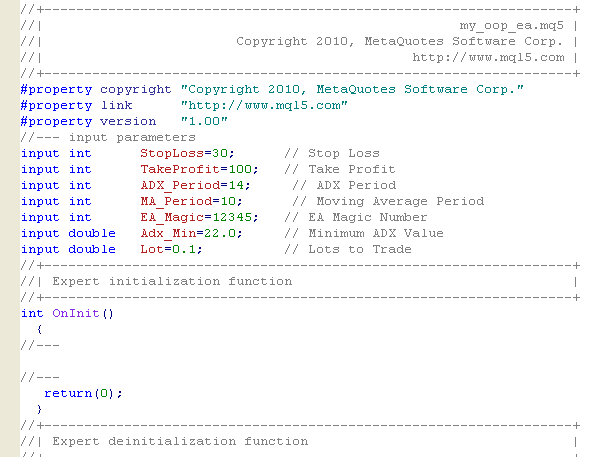The image size is (599, 457).
Task: Click the header comment URL http://www.mql5.com
Action: click(x=488, y=58)
